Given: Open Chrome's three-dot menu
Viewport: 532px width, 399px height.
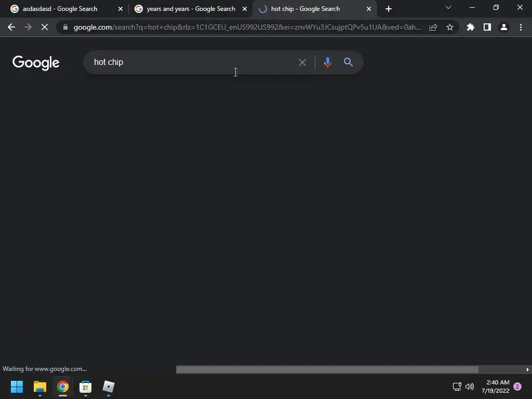Looking at the screenshot, I should [x=521, y=27].
